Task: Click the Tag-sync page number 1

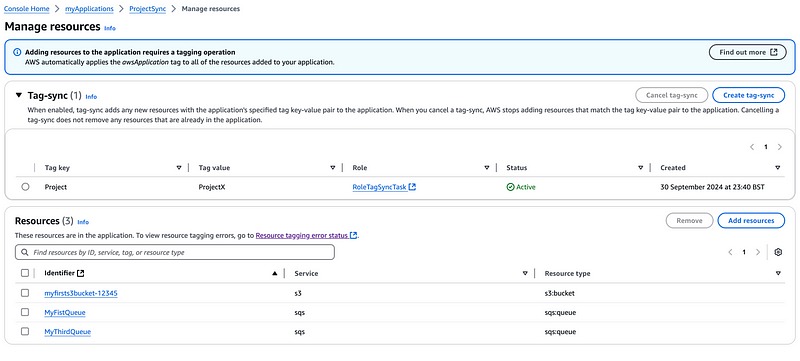Action: pyautogui.click(x=766, y=147)
